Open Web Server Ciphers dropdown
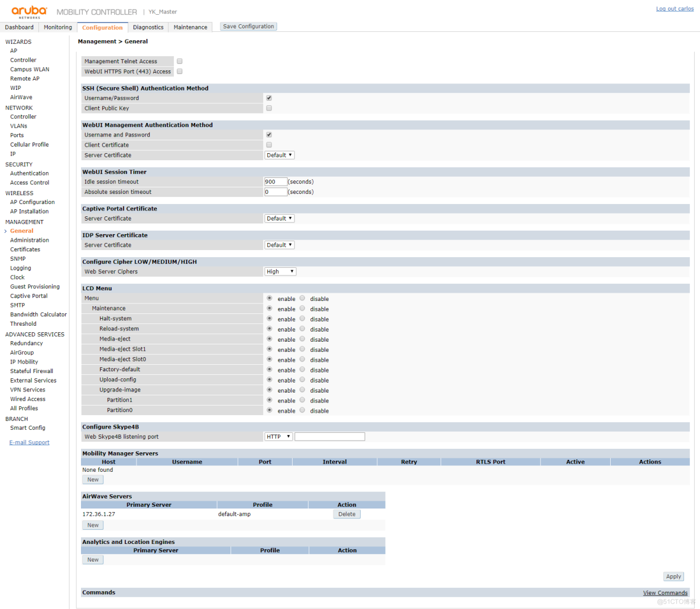 pyautogui.click(x=280, y=271)
